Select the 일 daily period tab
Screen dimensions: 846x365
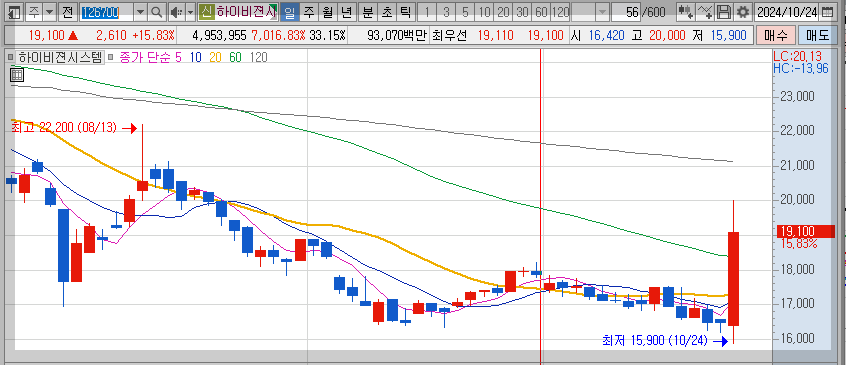tap(290, 11)
